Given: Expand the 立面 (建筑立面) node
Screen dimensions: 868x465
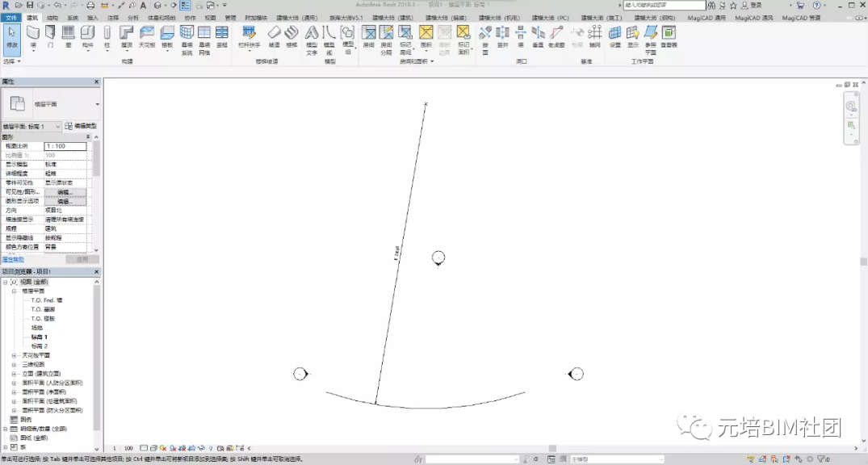Looking at the screenshot, I should (14, 374).
